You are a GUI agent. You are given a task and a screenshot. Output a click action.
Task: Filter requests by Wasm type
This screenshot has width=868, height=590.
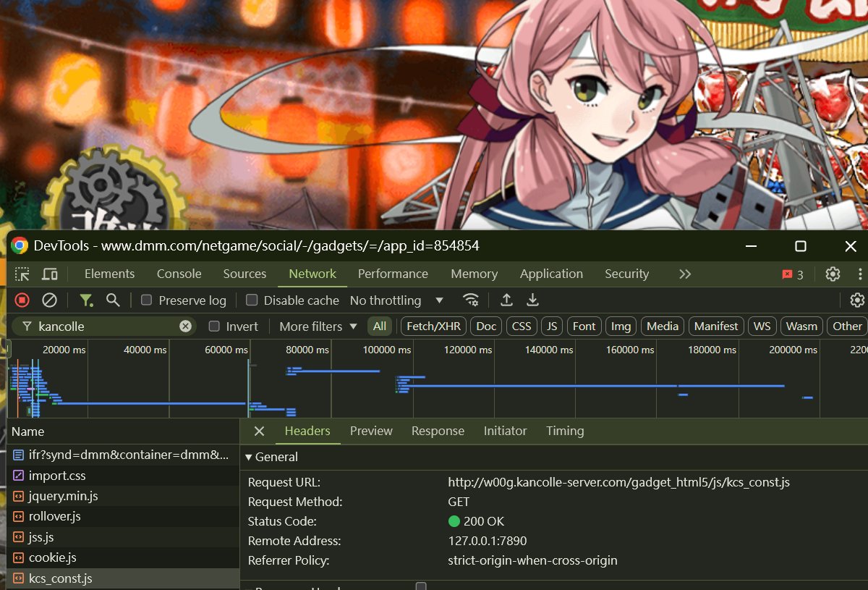click(801, 326)
